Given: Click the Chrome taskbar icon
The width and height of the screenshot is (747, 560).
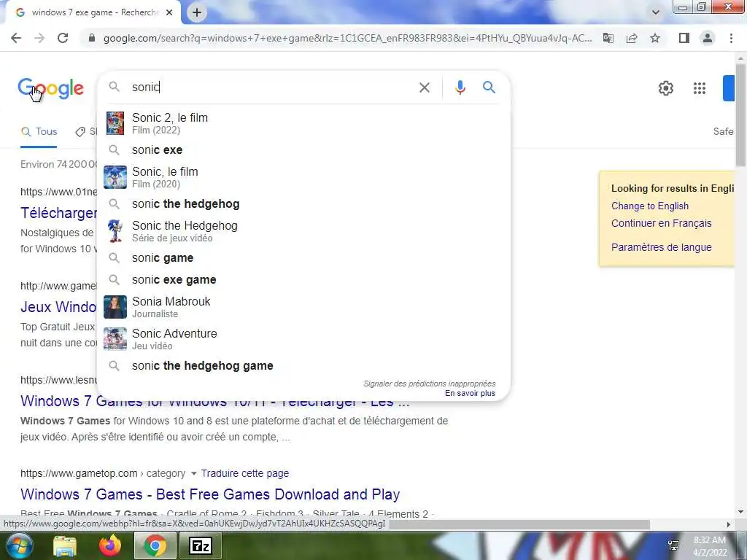Looking at the screenshot, I should tap(155, 545).
